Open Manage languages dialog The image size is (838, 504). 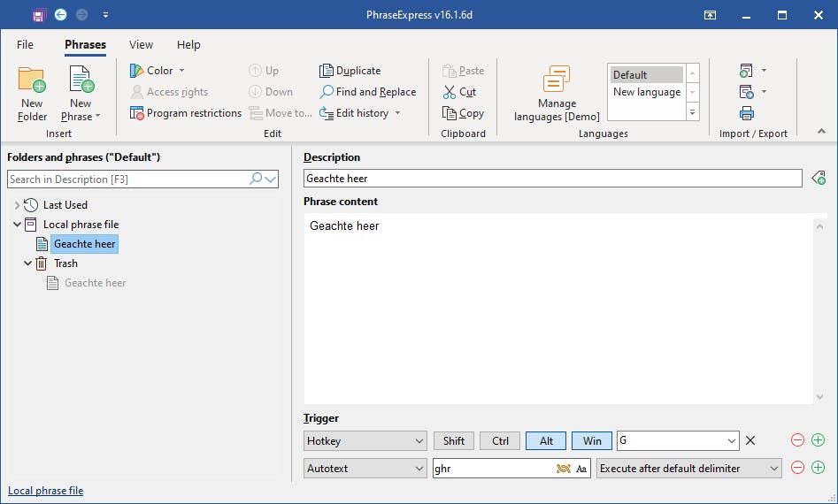pos(557,80)
